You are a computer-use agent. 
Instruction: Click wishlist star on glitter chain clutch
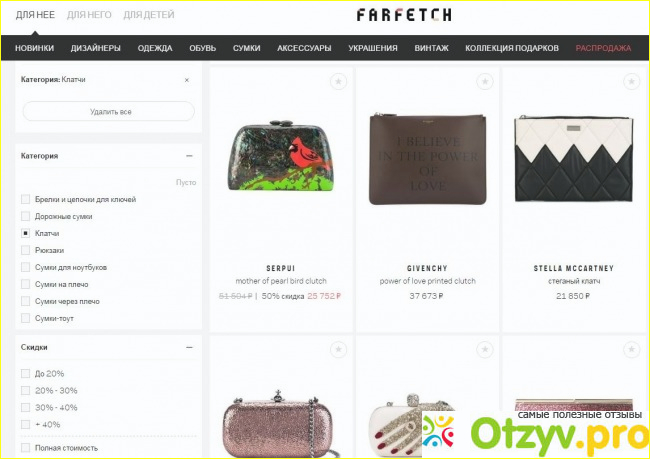click(338, 350)
